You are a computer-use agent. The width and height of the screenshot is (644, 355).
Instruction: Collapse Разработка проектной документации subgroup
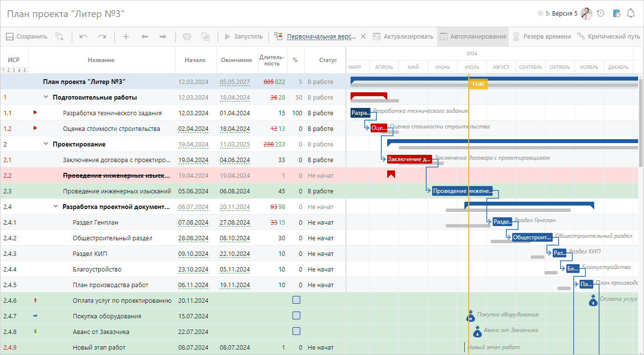click(56, 207)
